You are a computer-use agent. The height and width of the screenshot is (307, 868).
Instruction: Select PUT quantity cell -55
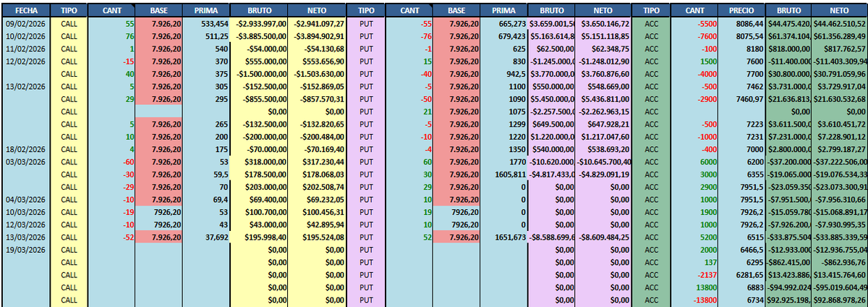409,24
